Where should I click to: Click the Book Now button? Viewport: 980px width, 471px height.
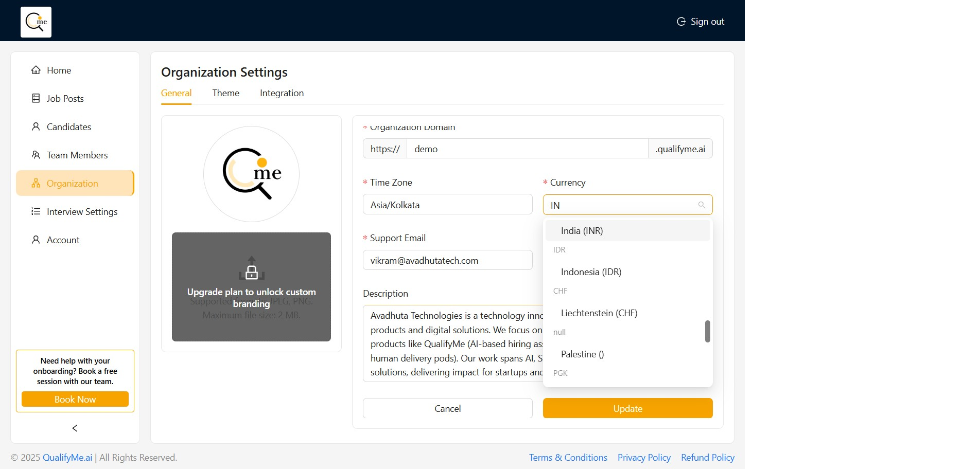[x=75, y=400]
